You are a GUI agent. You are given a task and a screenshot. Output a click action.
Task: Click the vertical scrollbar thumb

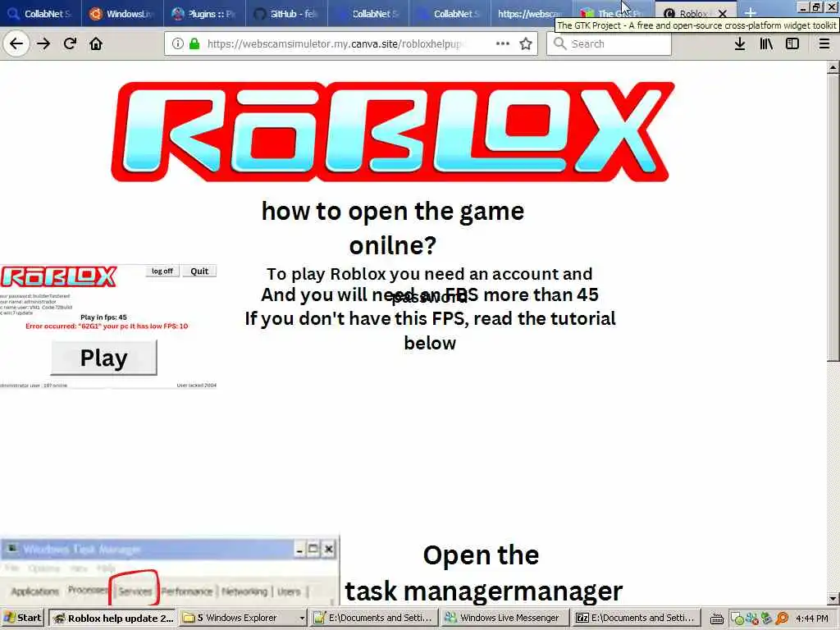pos(833,217)
